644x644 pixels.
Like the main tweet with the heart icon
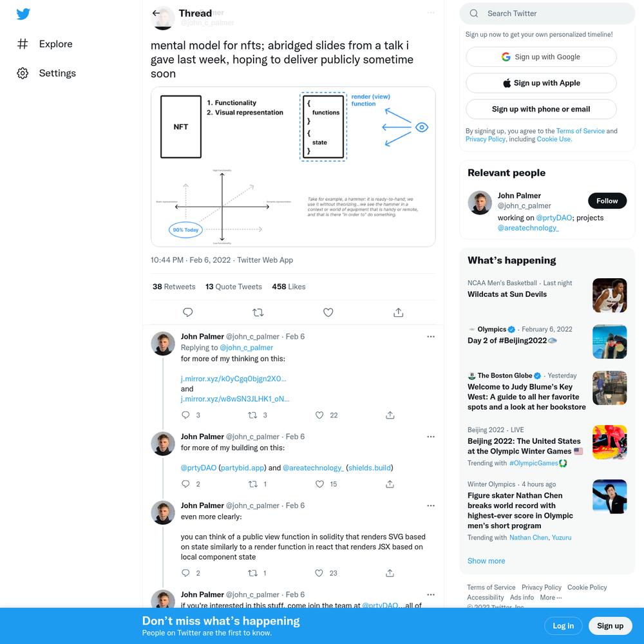(328, 312)
